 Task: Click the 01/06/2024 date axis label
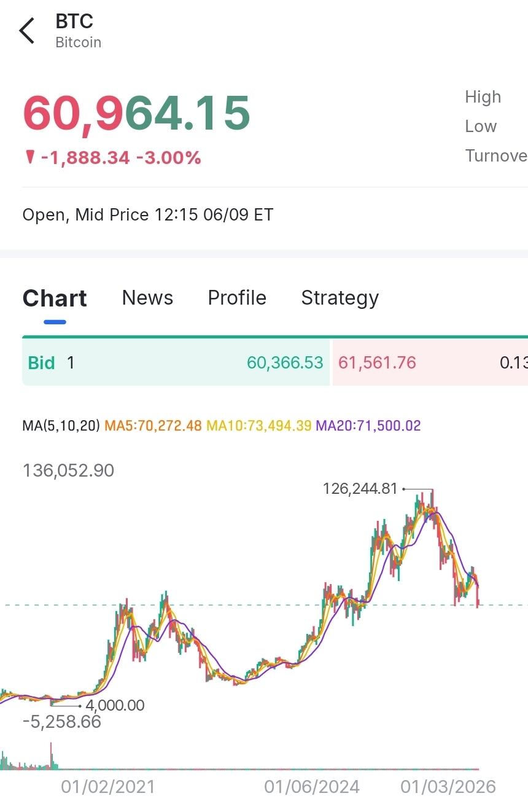312,787
